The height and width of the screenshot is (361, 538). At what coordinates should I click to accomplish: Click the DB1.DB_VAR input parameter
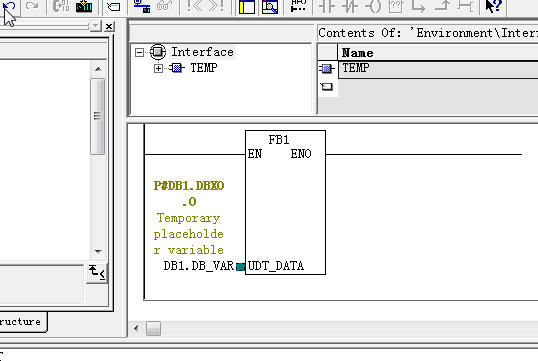click(199, 266)
